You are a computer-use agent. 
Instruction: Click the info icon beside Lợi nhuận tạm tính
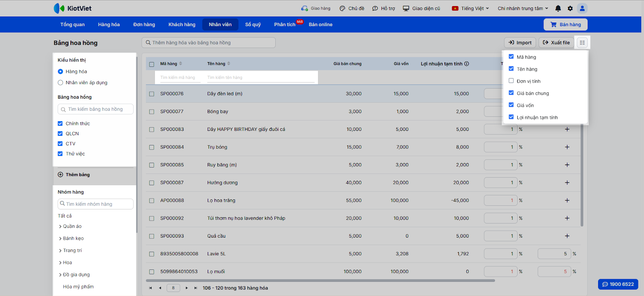(x=467, y=64)
